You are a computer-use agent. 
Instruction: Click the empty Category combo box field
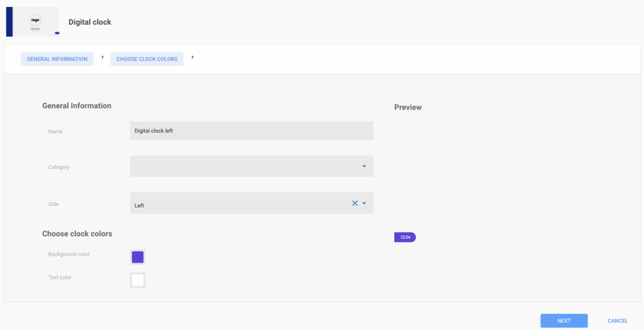click(252, 166)
